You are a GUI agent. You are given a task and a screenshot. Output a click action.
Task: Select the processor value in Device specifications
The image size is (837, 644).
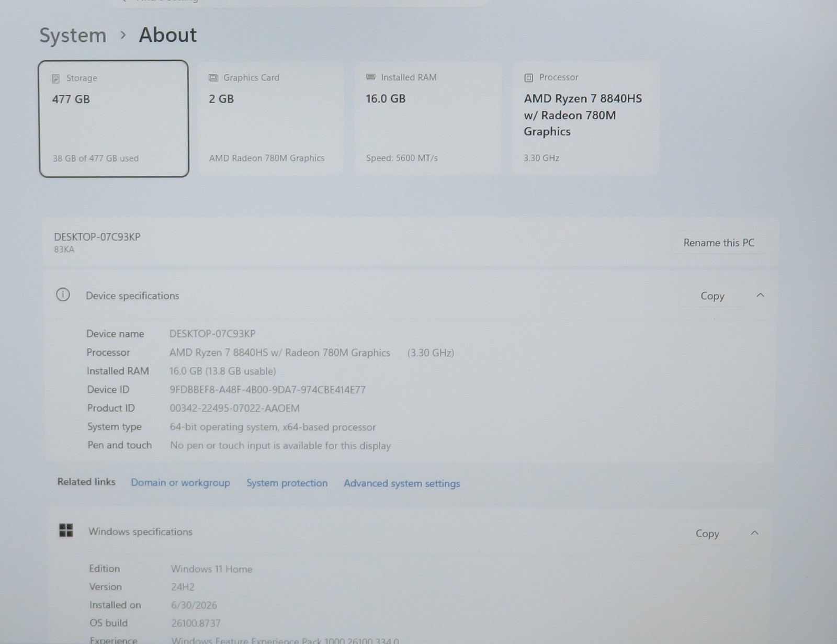[x=312, y=353]
